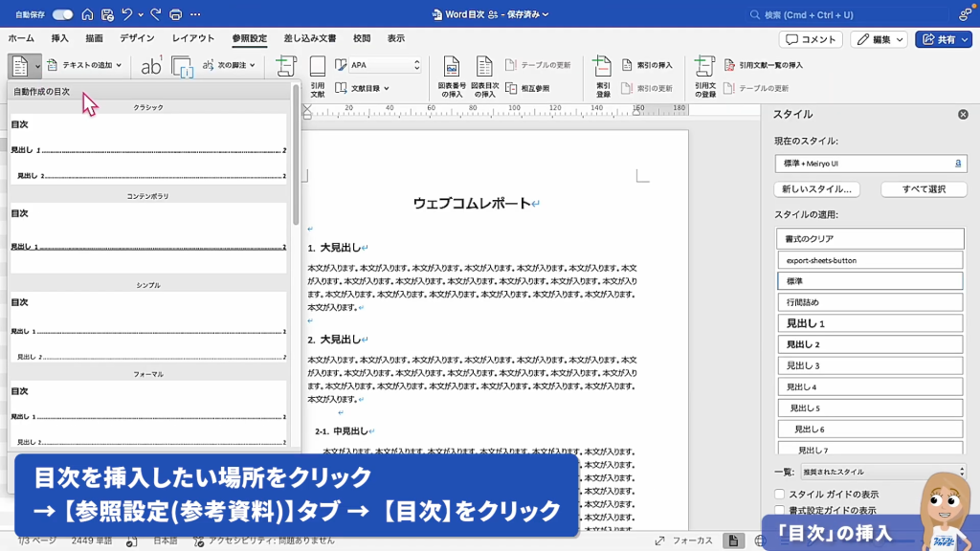The image size is (980, 551).
Task: Click the 新しいスタイル... button
Action: coord(817,189)
